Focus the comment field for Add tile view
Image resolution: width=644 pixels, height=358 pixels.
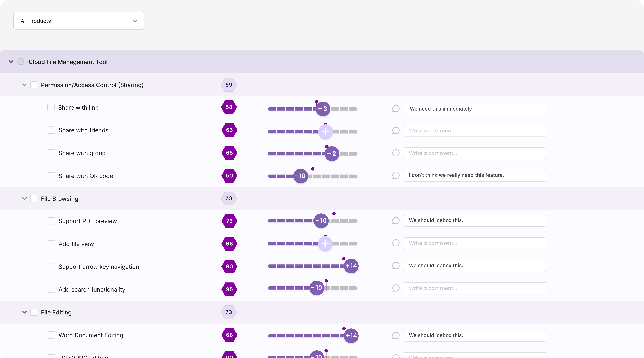[475, 243]
